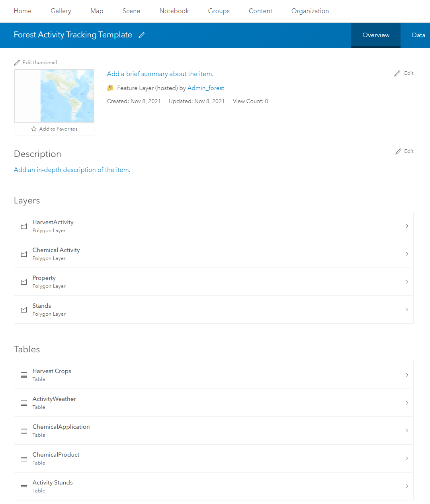Screen dimensions: 430x504
Task: Switch to the Overview tab
Action: point(376,35)
